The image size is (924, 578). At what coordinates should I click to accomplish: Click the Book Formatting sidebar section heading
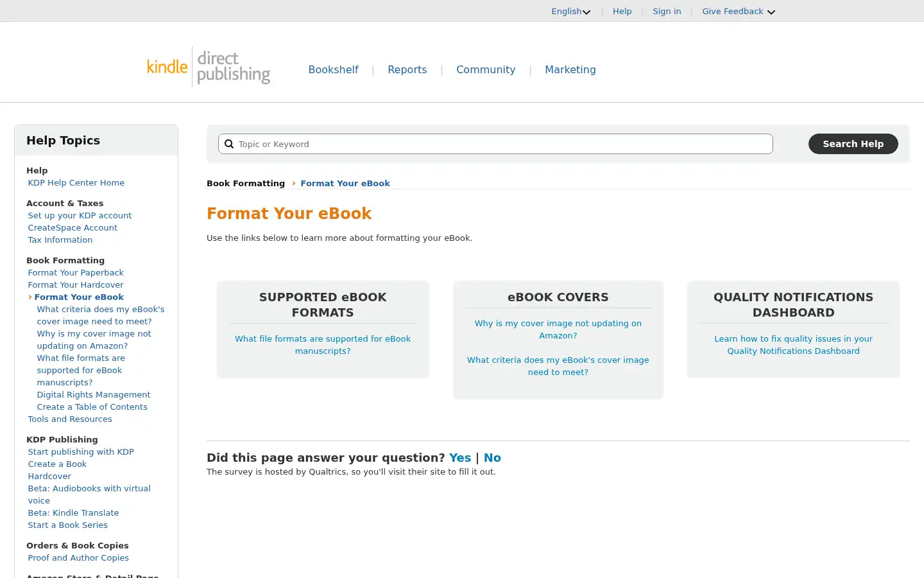point(65,260)
